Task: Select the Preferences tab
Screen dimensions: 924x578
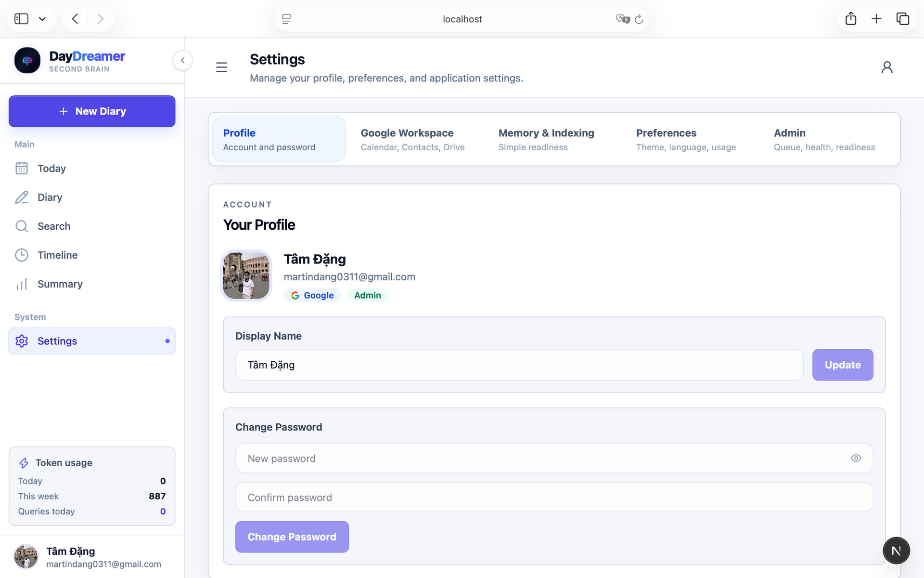Action: [x=686, y=139]
